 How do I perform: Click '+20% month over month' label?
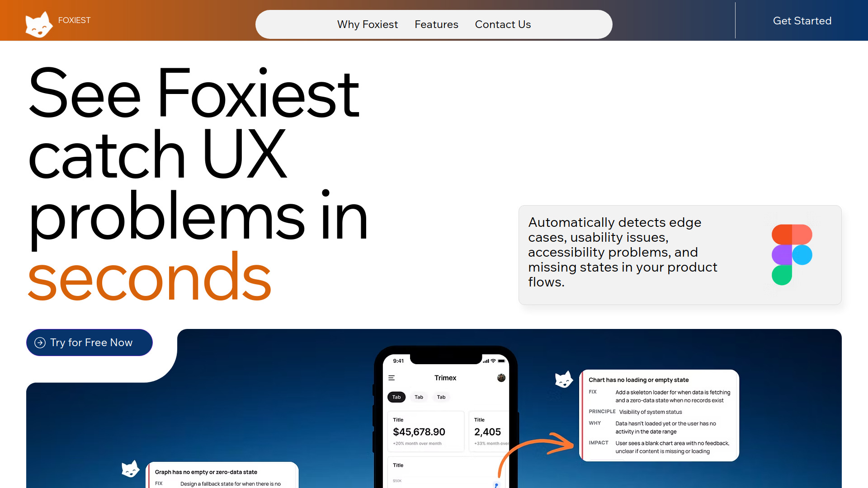click(417, 444)
